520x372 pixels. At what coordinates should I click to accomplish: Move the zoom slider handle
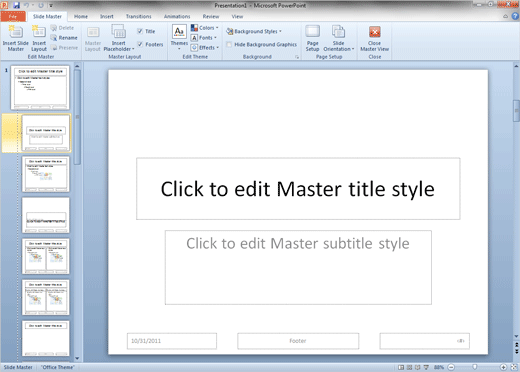click(x=474, y=367)
